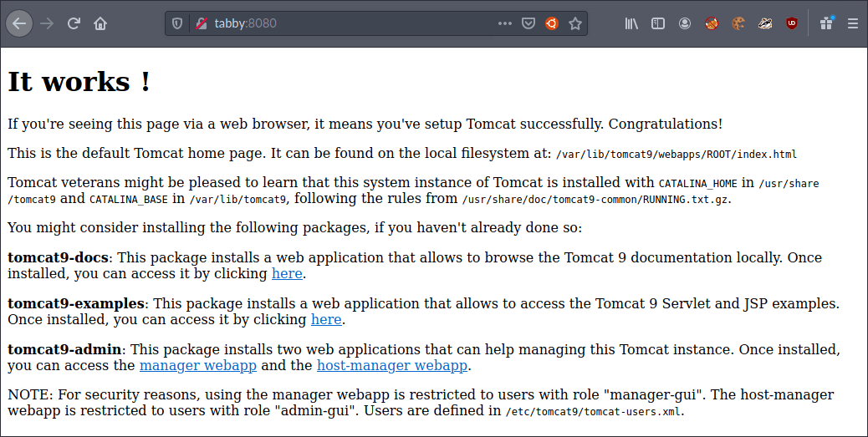
Task: Click the /usr/share/doc/tomcat9-common/RUNNING.txt.gz path
Action: click(595, 199)
